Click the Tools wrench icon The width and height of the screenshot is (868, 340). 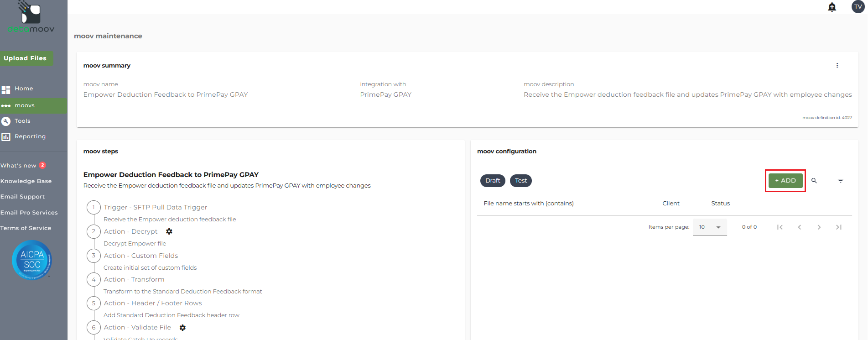click(x=6, y=121)
